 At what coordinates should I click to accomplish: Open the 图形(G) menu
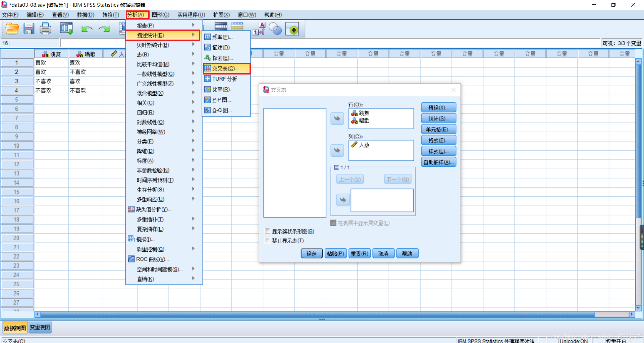pos(160,15)
